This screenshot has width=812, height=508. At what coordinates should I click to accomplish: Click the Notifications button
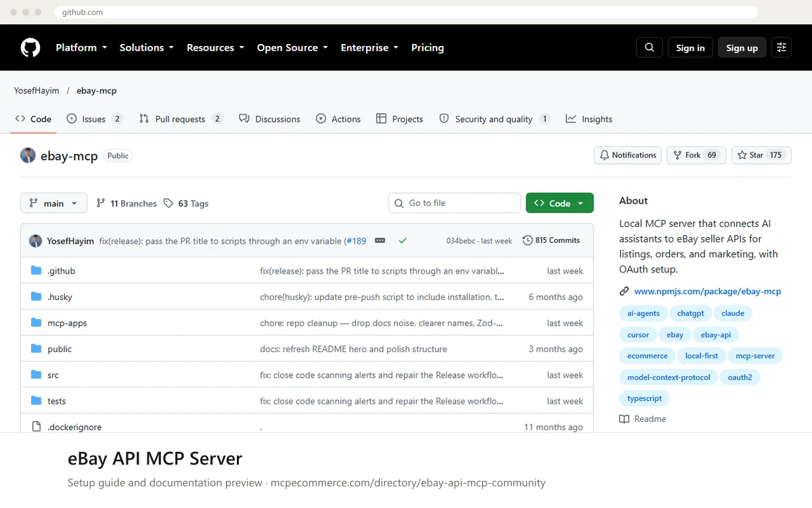click(x=628, y=155)
